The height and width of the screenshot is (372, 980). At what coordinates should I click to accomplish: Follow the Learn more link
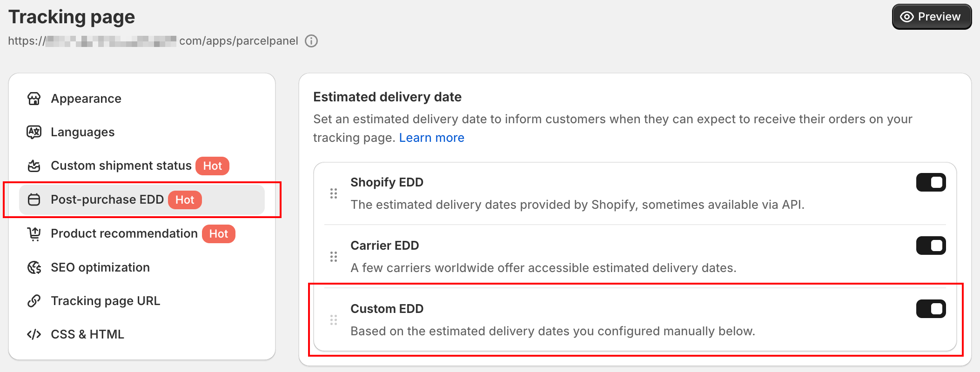click(431, 138)
